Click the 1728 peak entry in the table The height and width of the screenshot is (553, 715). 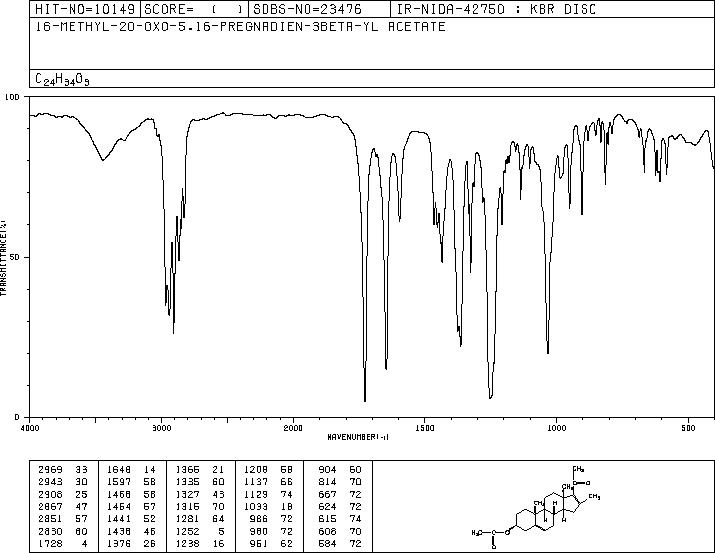(x=63, y=543)
